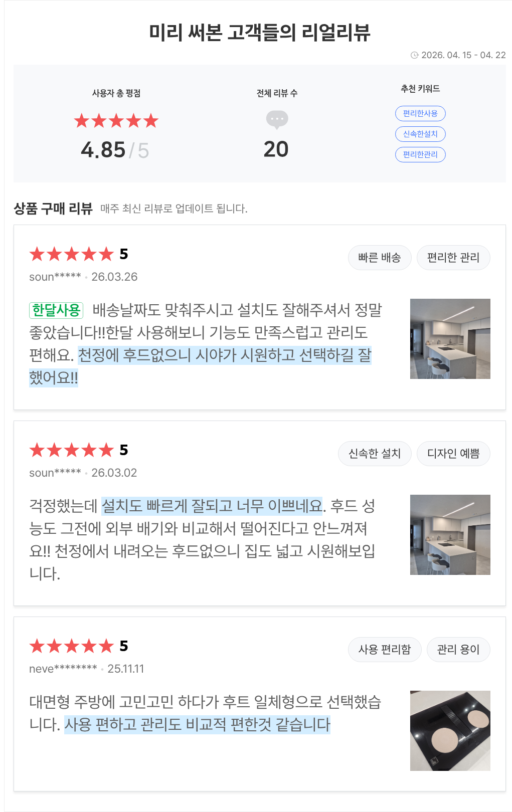Click the speech bubble review count icon
512x812 pixels.
tap(277, 119)
